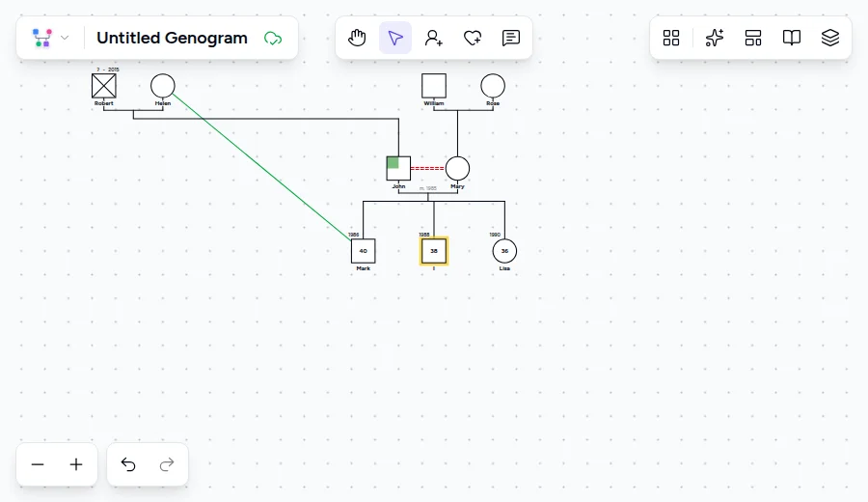Click the genogram app logo
Viewport: 868px width, 502px height.
point(42,38)
